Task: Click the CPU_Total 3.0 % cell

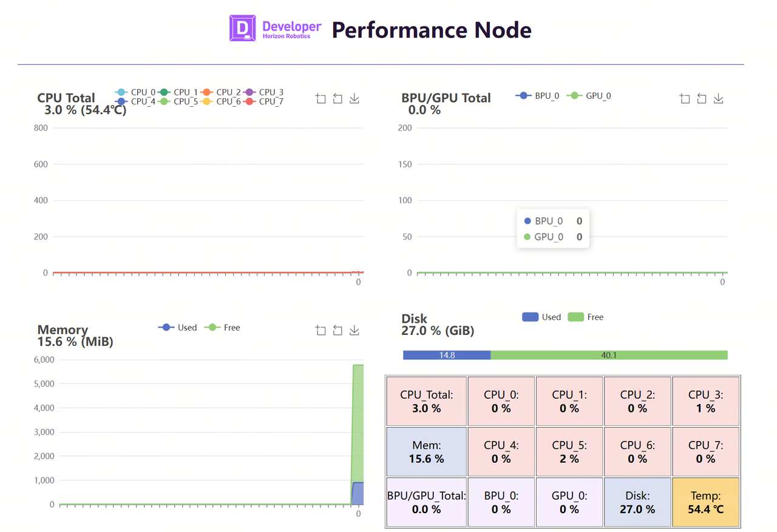Action: 426,401
